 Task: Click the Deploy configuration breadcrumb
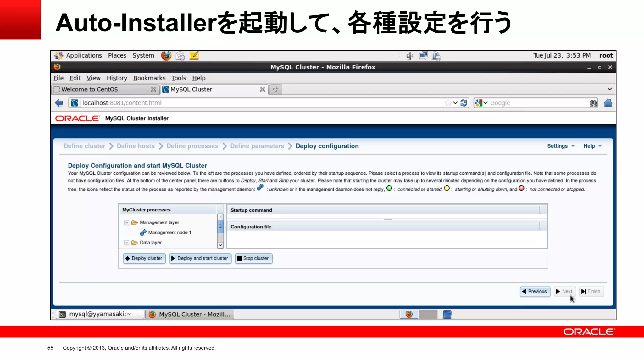pos(327,146)
